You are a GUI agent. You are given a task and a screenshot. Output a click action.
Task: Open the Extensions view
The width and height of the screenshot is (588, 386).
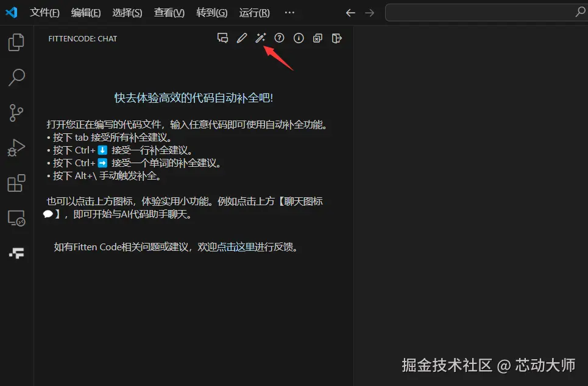tap(16, 183)
